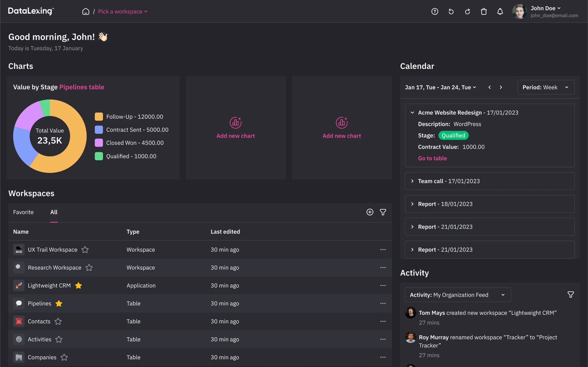This screenshot has height=367, width=588.
Task: Click the undo arrow icon
Action: click(x=451, y=11)
